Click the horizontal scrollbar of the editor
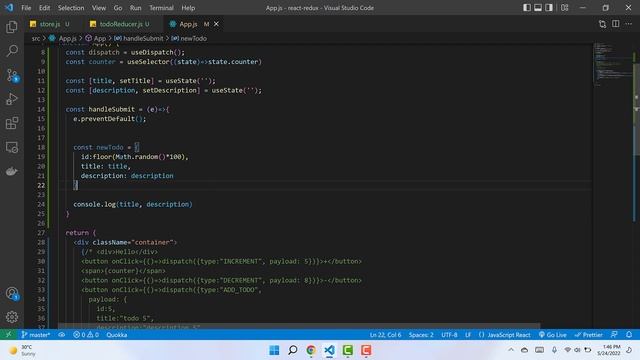 [299, 326]
